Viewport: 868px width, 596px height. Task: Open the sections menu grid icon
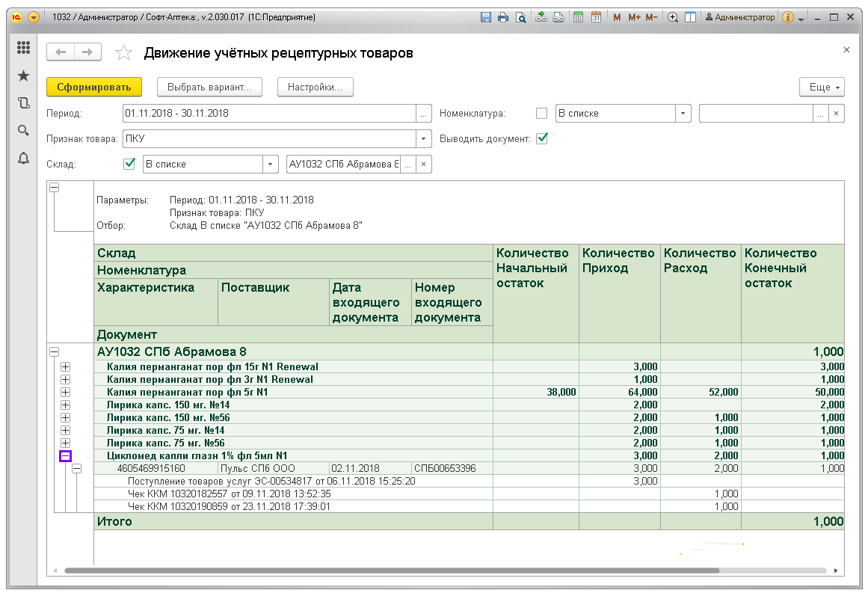tap(23, 48)
